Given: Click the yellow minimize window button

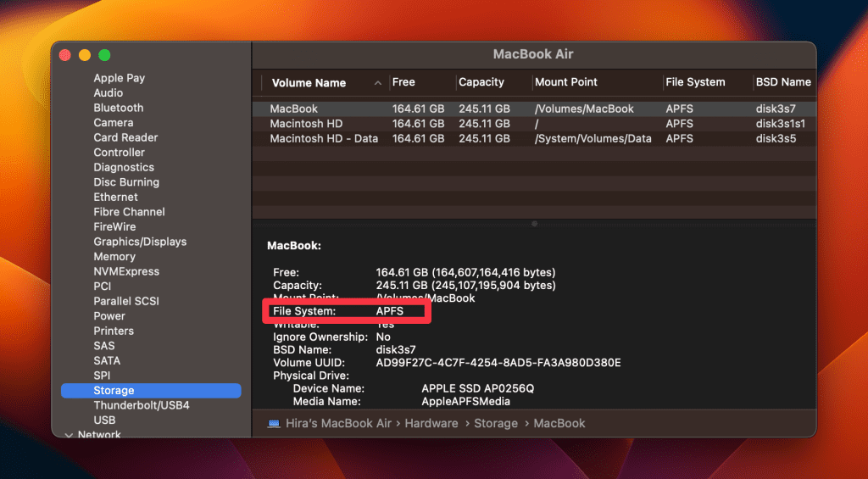Looking at the screenshot, I should [85, 55].
